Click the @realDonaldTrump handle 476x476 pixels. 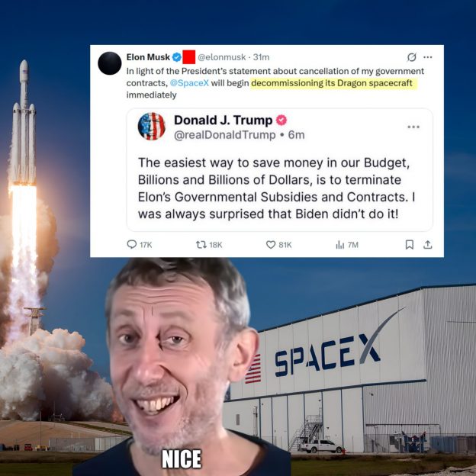tap(224, 135)
